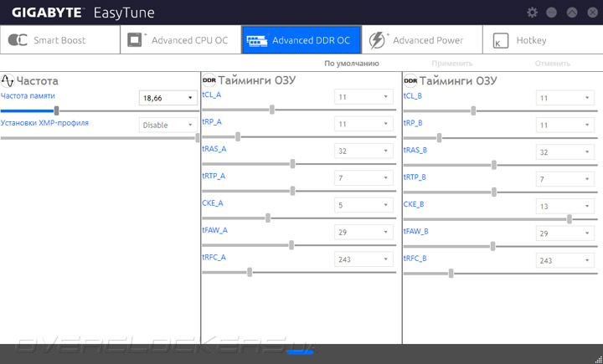Open the tRP_A value dropdown
This screenshot has width=603, height=364.
(x=363, y=124)
